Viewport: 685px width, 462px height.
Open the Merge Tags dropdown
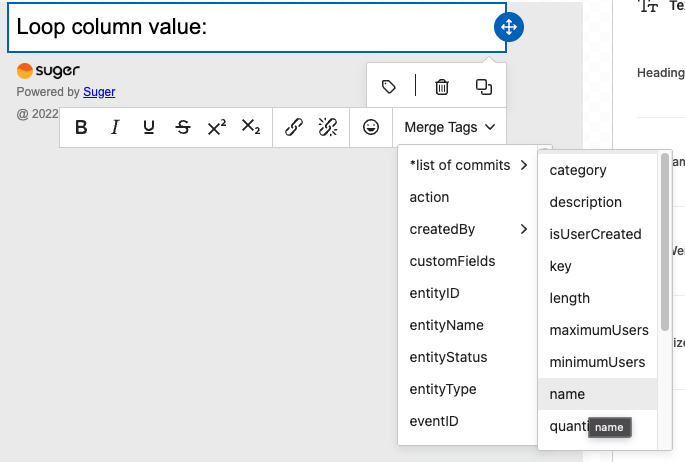[x=449, y=128]
